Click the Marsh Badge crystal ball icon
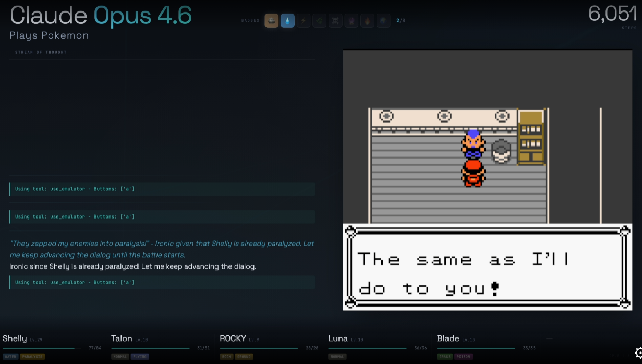642x364 pixels. point(352,21)
